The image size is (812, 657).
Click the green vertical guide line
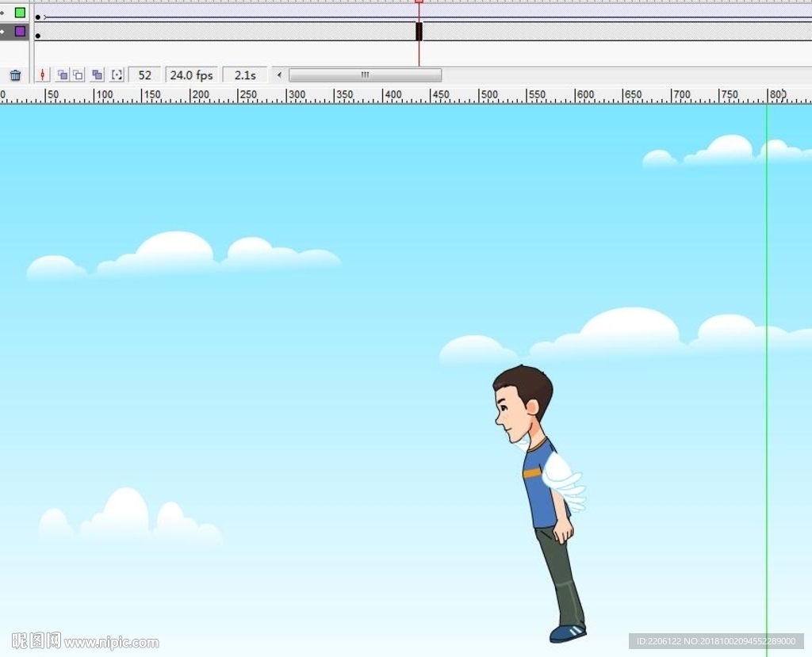point(767,380)
